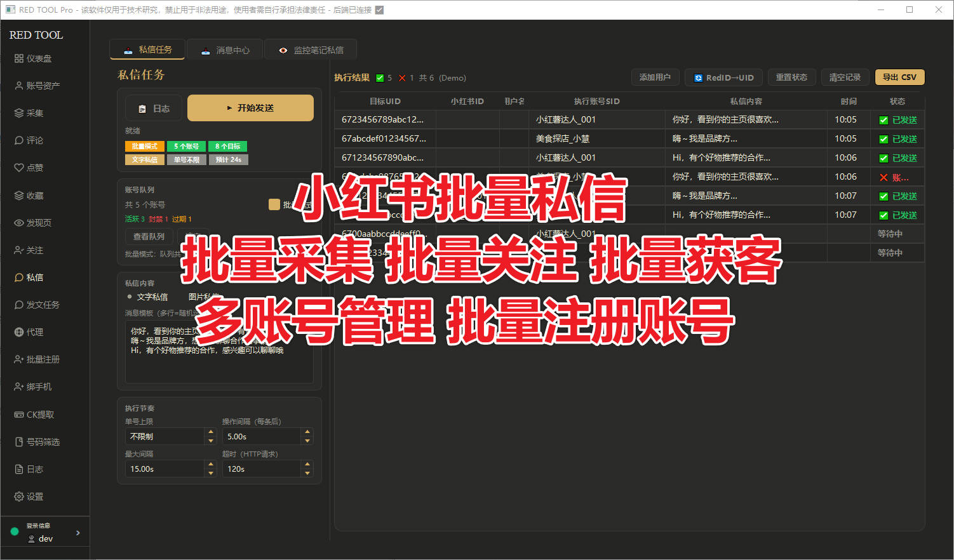Click the 执行账号SID column header
Viewport: 954px width, 560px height.
597,101
